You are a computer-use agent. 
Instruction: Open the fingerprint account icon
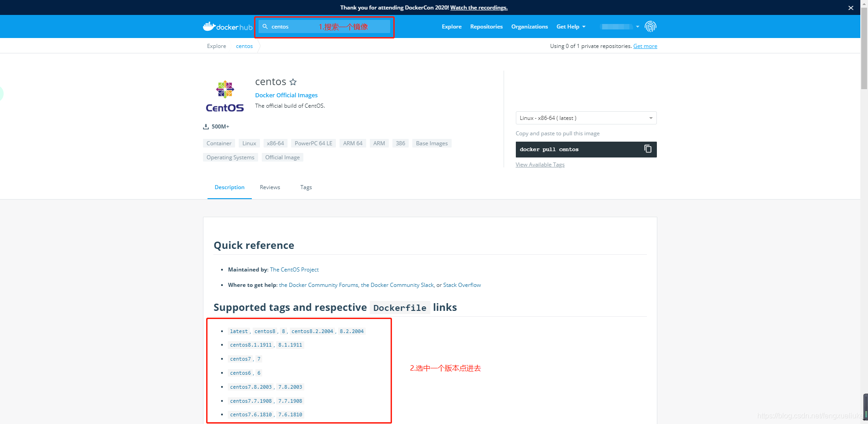tap(650, 27)
